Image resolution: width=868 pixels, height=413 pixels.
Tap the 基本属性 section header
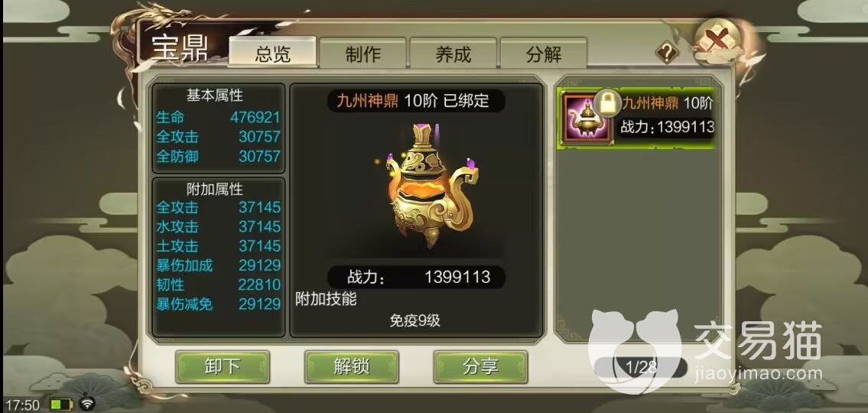(215, 96)
